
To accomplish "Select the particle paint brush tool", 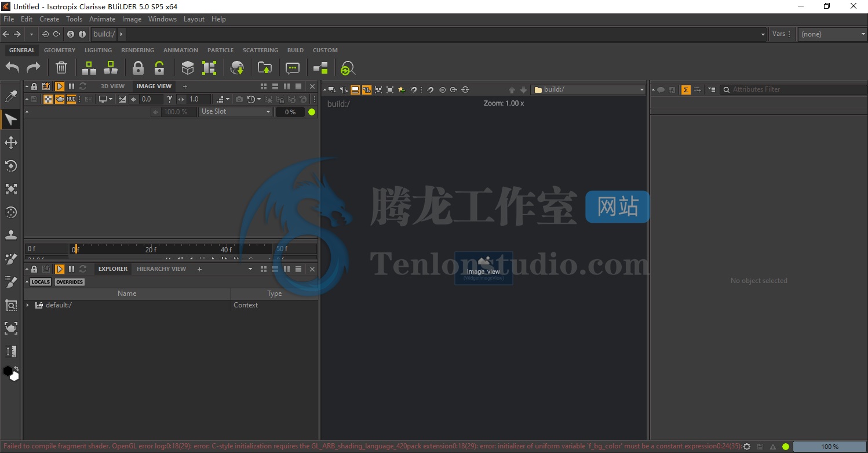I will pos(11,259).
